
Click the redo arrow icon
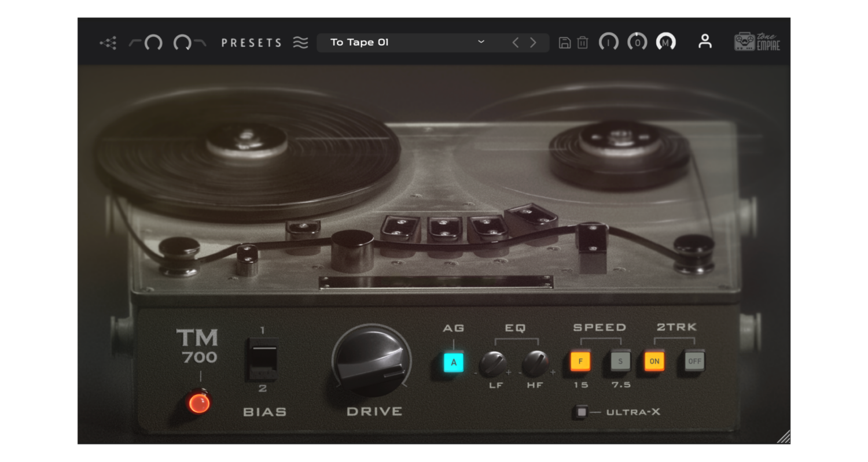187,42
